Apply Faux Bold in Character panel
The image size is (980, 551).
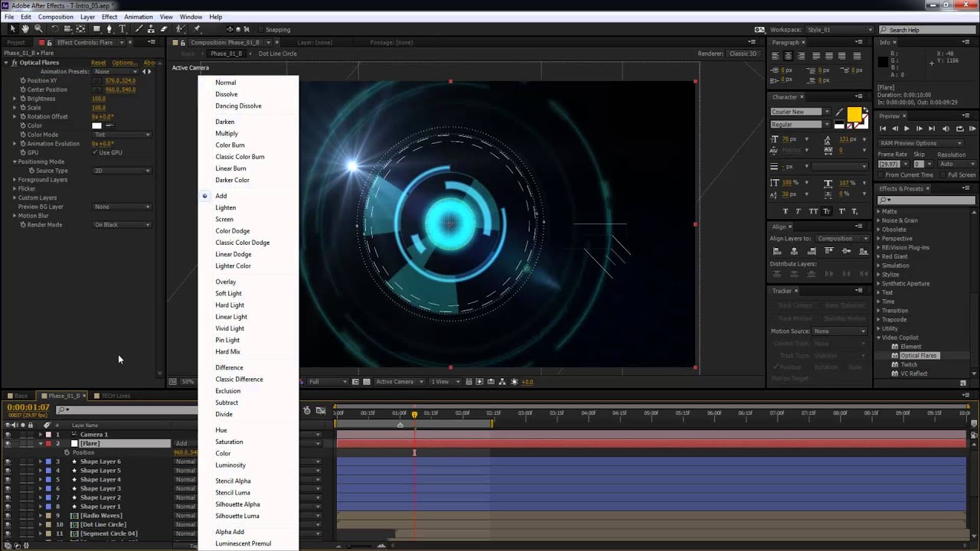(x=786, y=211)
